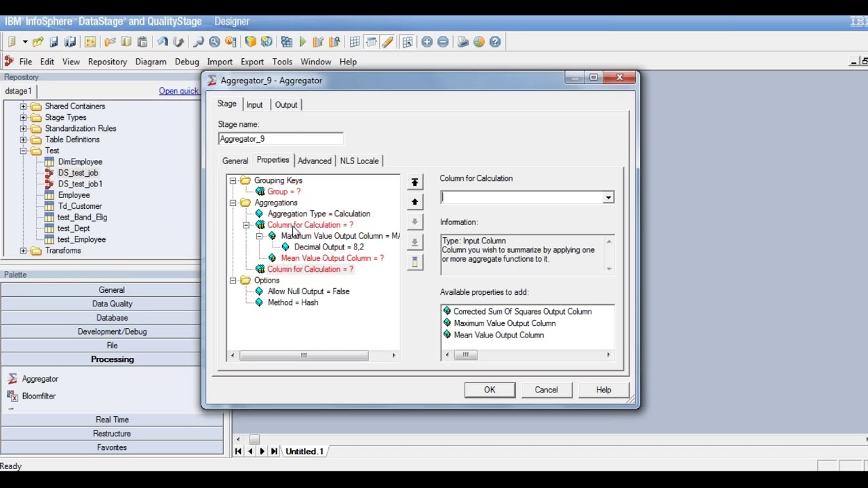Click the Zoom In plus toolbar icon

[x=427, y=42]
